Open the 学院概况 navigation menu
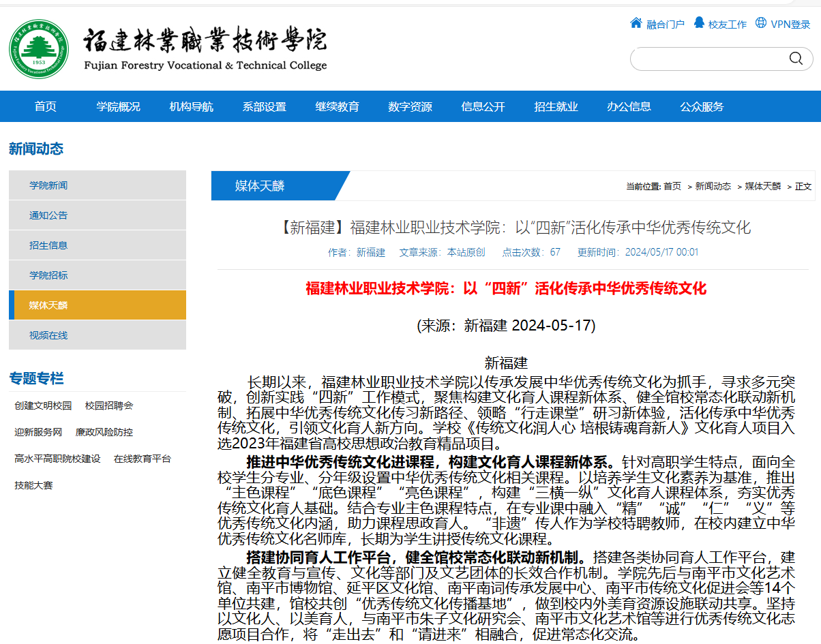Viewport: 821px width, 644px height. 118,106
